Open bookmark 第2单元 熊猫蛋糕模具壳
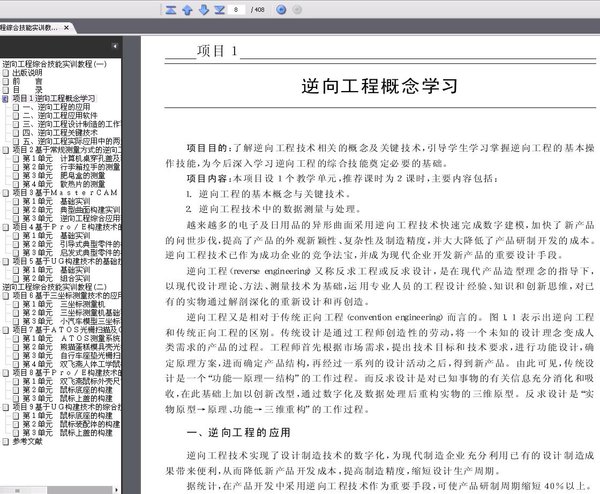600x494 pixels. click(x=71, y=347)
